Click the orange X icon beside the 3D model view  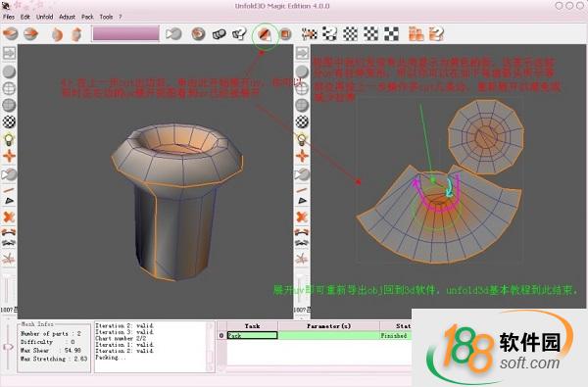pos(9,217)
